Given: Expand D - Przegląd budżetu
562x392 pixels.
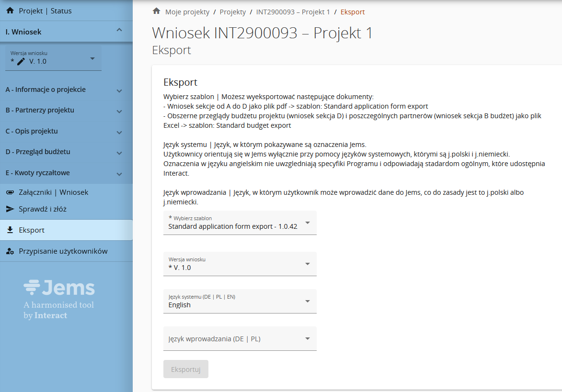Looking at the screenshot, I should [119, 153].
